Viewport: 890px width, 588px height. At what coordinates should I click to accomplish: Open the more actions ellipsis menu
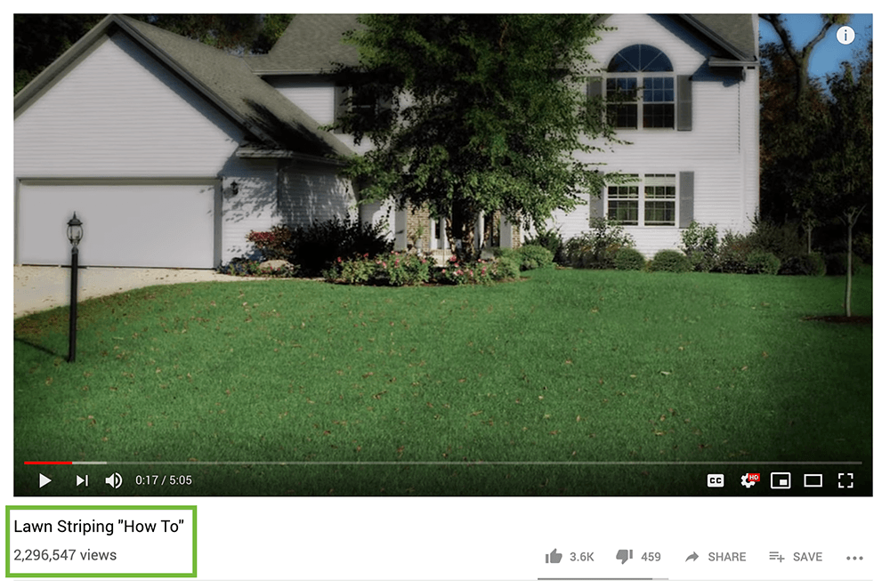click(854, 558)
